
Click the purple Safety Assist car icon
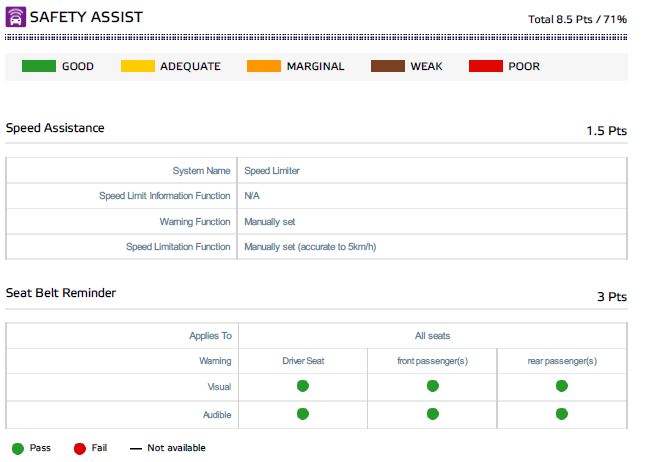(x=16, y=17)
